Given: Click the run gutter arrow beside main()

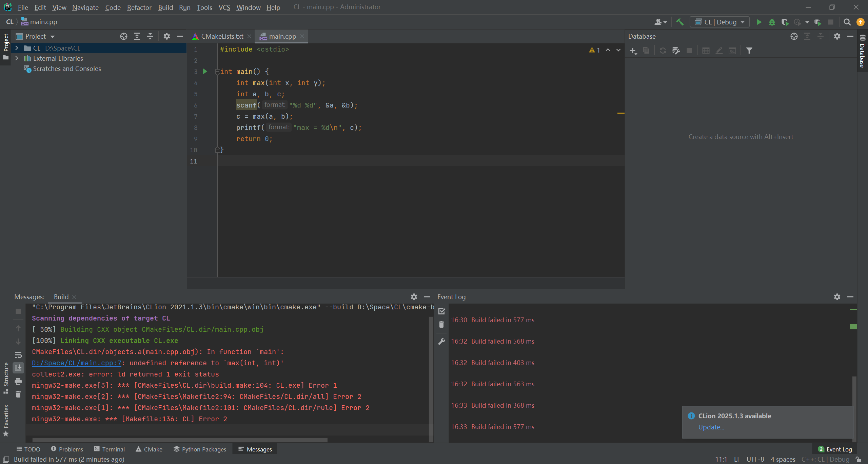Looking at the screenshot, I should click(205, 72).
